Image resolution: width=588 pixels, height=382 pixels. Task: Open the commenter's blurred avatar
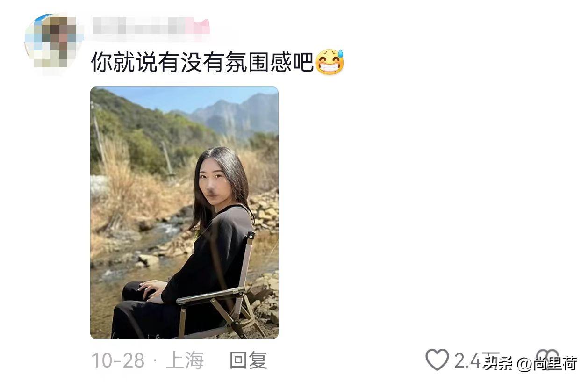53,44
